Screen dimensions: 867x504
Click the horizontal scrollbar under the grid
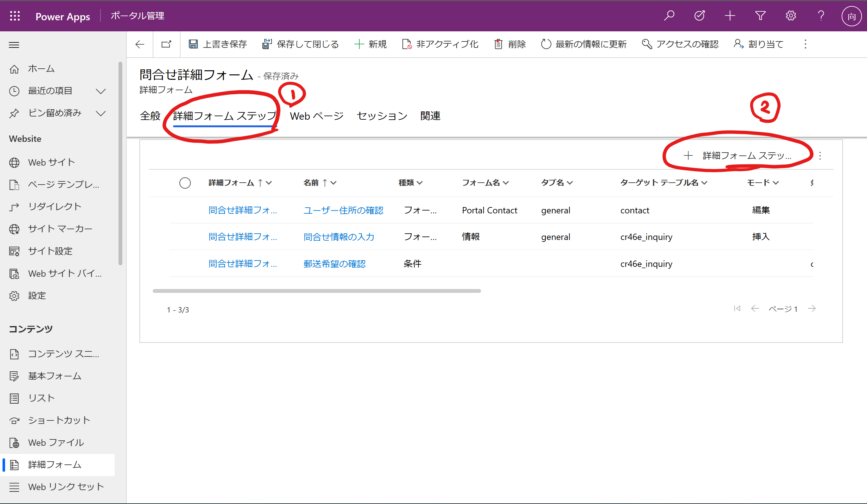coord(317,291)
